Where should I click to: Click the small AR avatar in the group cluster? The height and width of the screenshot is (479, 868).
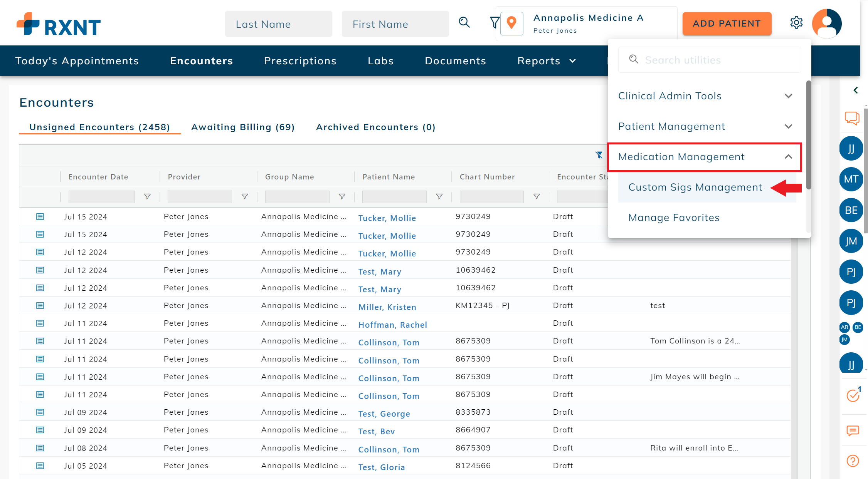[844, 327]
